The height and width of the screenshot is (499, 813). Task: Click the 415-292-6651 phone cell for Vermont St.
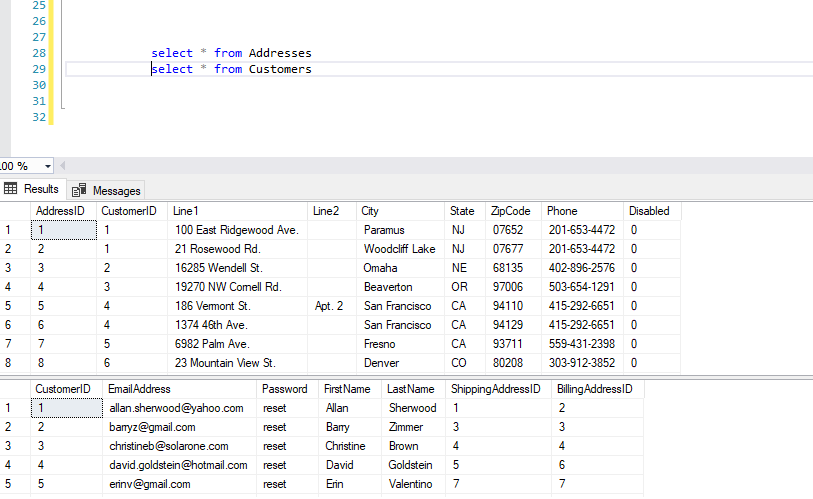(582, 306)
